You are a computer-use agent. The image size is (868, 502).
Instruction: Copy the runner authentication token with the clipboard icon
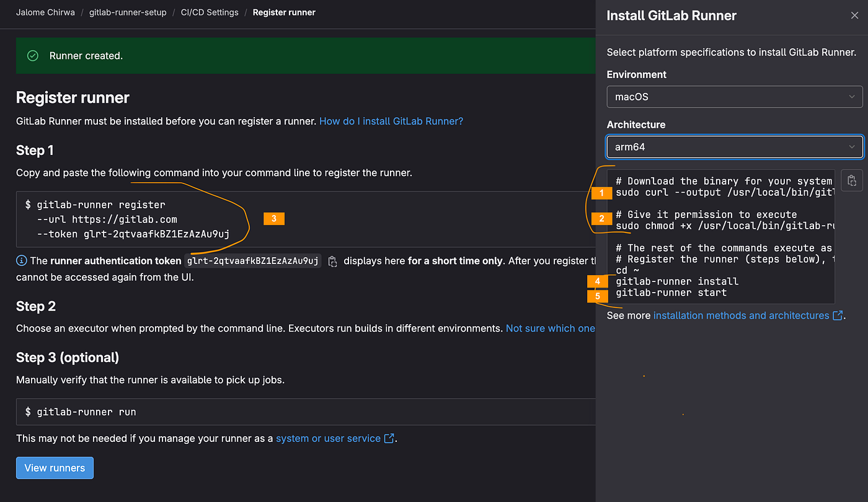pyautogui.click(x=332, y=261)
